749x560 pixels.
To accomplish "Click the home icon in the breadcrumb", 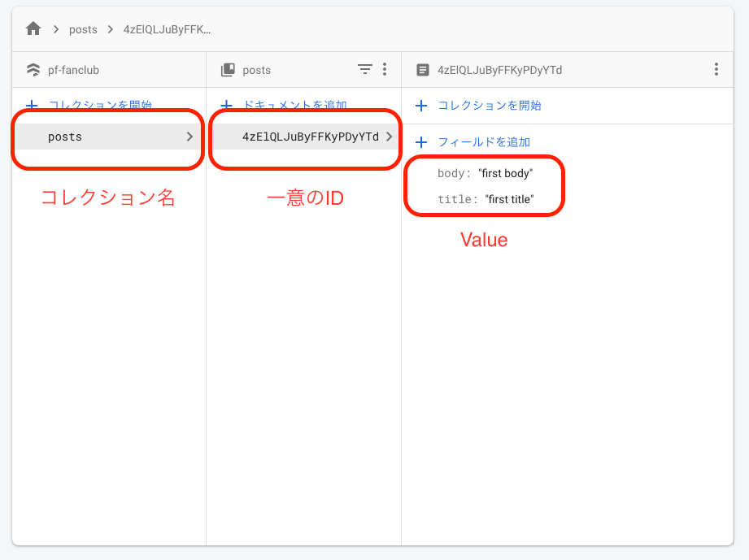I will click(x=33, y=28).
